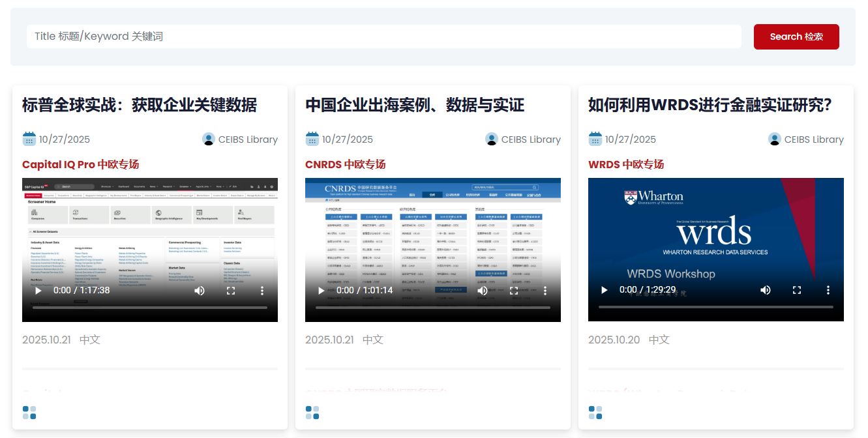Open more options on WRDS Workshop video
Screen dimensions: 868x438
828,290
